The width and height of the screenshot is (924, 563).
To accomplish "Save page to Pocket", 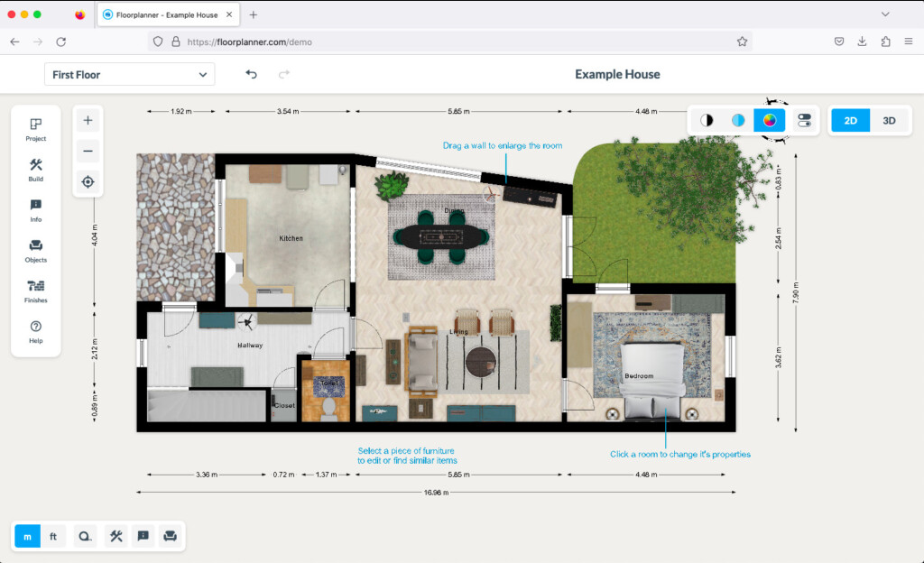I will [x=839, y=42].
